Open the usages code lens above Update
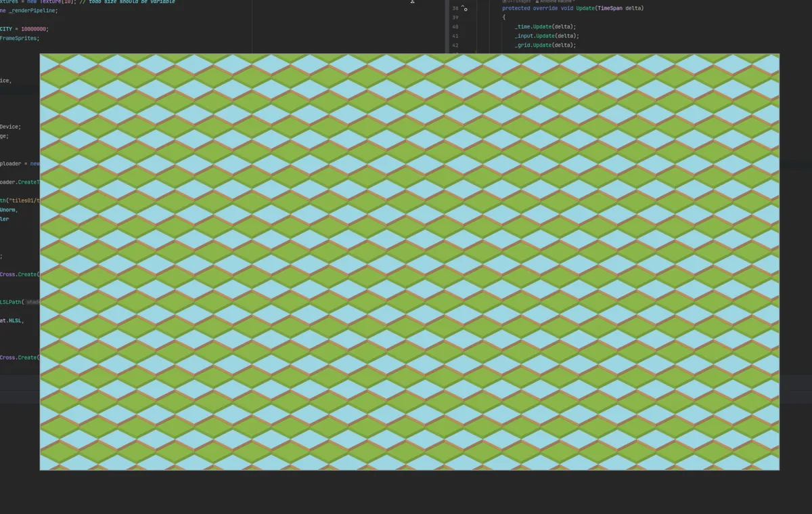The height and width of the screenshot is (514, 812). [516, 1]
